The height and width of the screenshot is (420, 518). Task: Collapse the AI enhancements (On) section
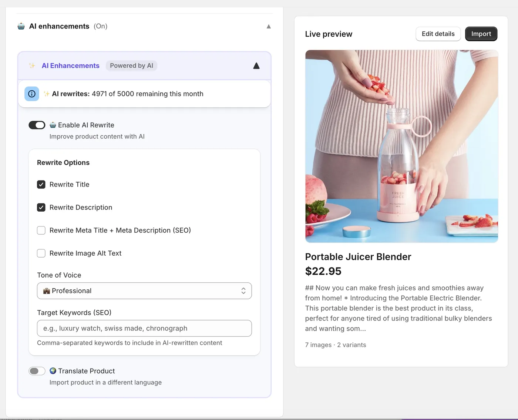point(269,26)
